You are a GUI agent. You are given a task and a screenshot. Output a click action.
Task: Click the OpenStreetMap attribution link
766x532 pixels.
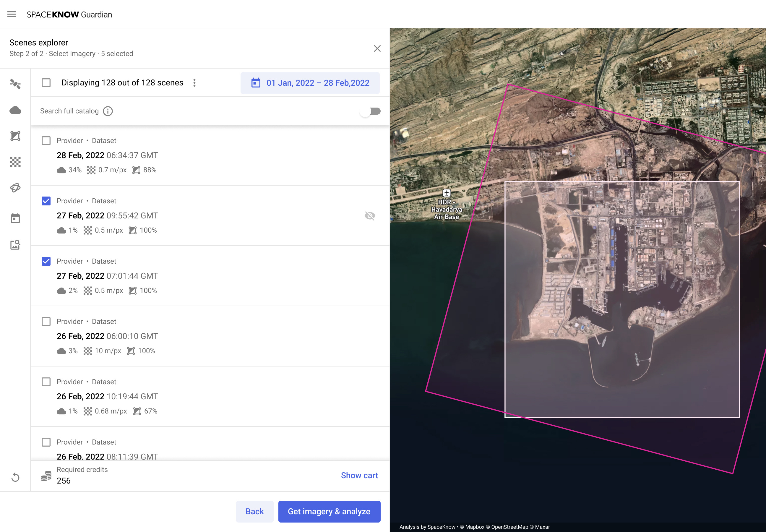click(507, 527)
